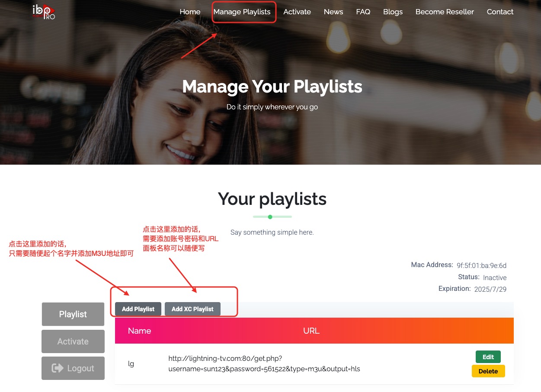Click the lightning-tv playlist URL text
Viewport: 541px width, 392px height.
tap(264, 364)
